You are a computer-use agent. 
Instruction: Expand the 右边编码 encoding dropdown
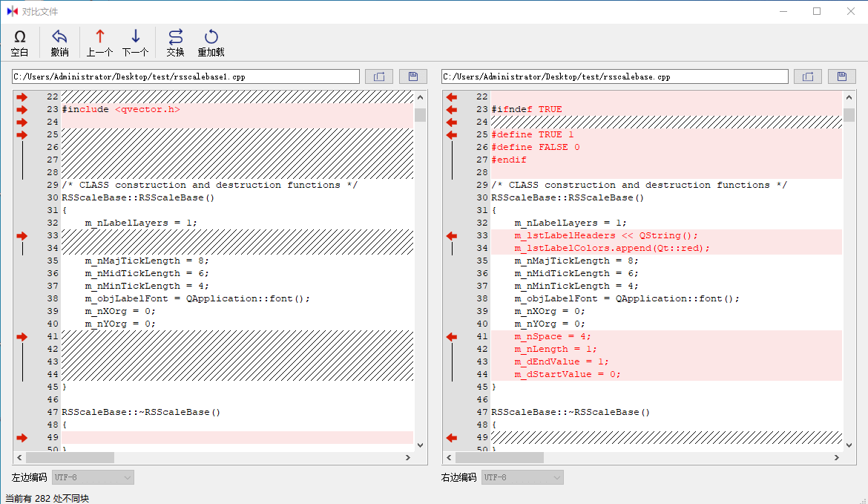click(x=522, y=477)
